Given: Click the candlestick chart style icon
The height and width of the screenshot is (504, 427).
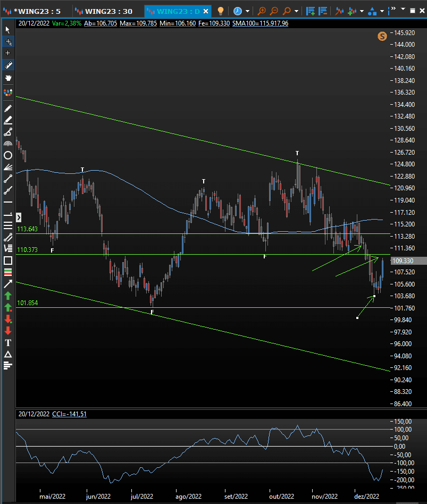Looking at the screenshot, I should pyautogui.click(x=339, y=11).
